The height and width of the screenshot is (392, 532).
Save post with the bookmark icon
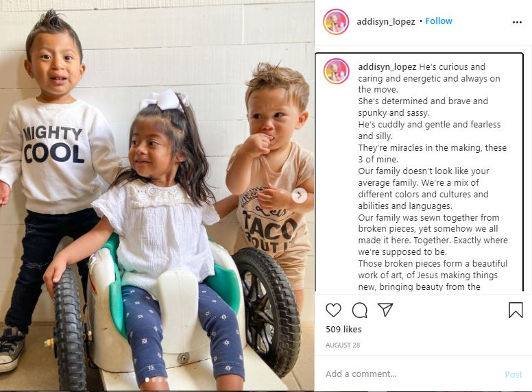click(x=516, y=310)
